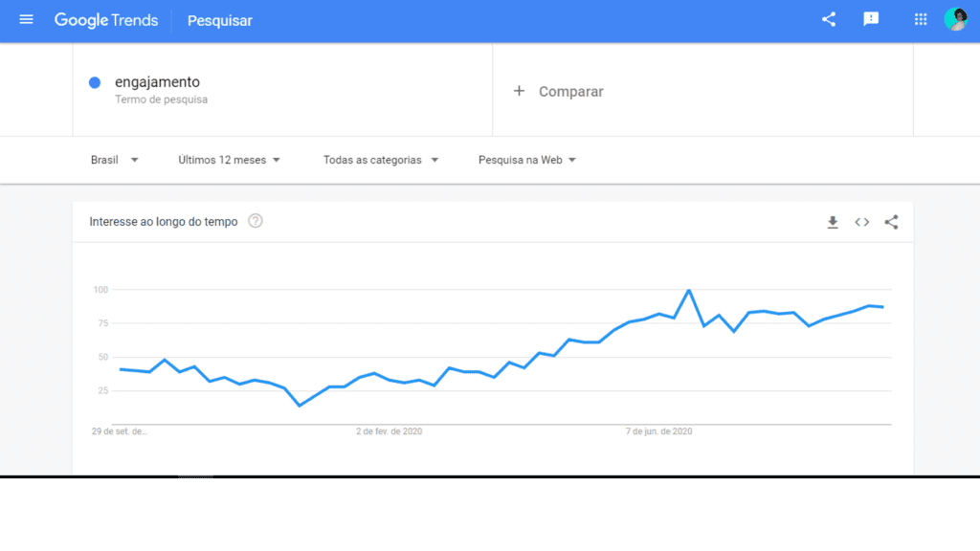Expand the Brasil region dropdown
Image resolution: width=980 pixels, height=551 pixels.
coord(115,160)
